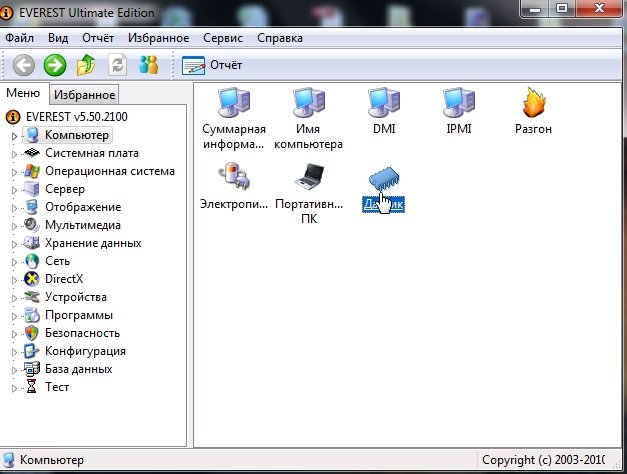The image size is (627, 474).
Task: Refresh the page with the toolbar icon
Action: [x=118, y=65]
